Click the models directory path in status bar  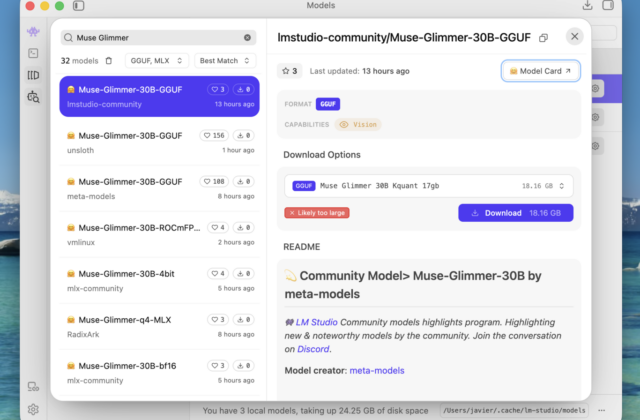tap(514, 410)
